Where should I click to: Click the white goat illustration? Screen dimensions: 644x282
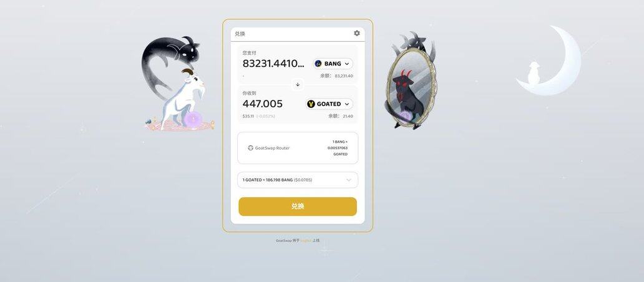tap(181, 100)
